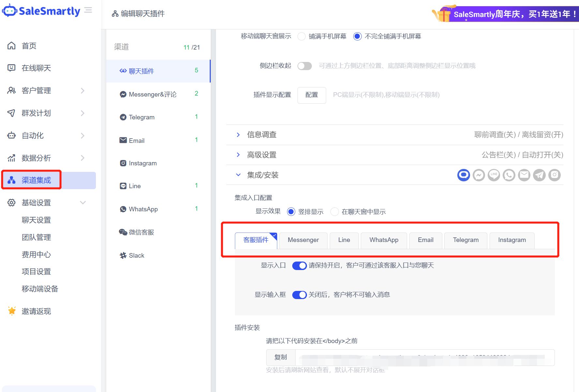Click the 数据分析 chart icon
Viewport: 579px width, 392px height.
[11, 158]
